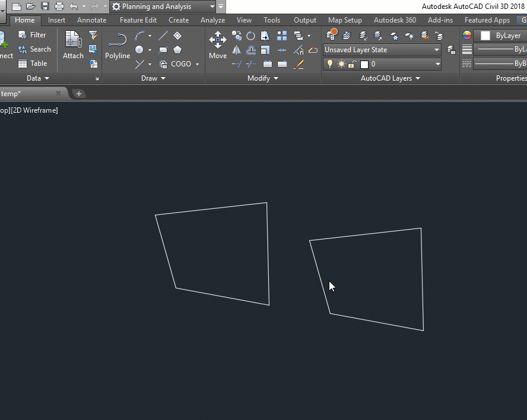Toggle freeze/thaw sun icon for layer 0

pos(341,64)
